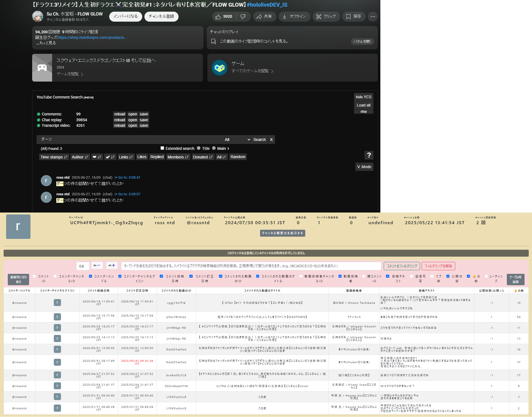Click the チャンネル登録 subscribe button
Image resolution: width=532 pixels, height=417 pixels.
pos(161,16)
